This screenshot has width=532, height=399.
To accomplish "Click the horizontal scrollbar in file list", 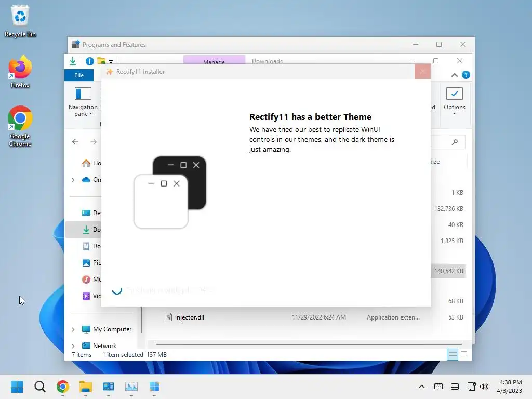I will [309, 344].
